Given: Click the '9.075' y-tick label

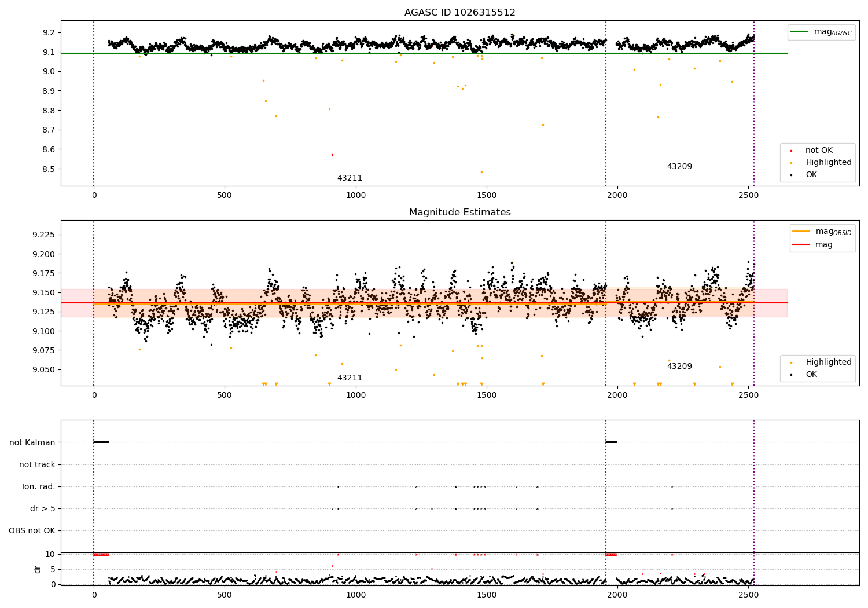Looking at the screenshot, I should click(43, 350).
